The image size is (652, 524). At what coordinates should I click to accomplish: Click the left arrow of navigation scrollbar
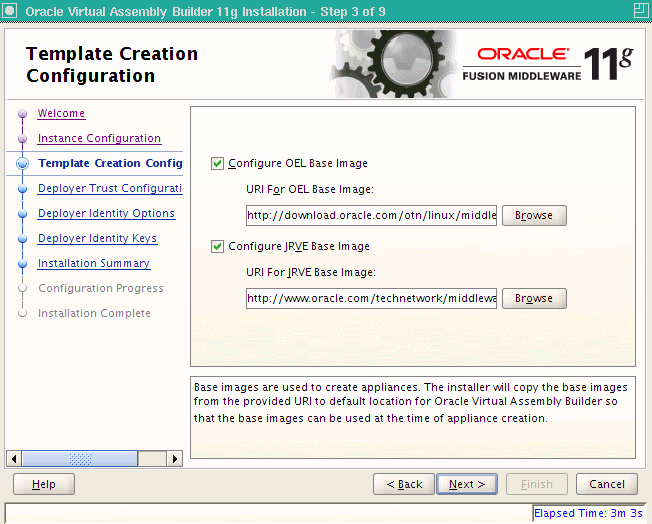click(14, 459)
